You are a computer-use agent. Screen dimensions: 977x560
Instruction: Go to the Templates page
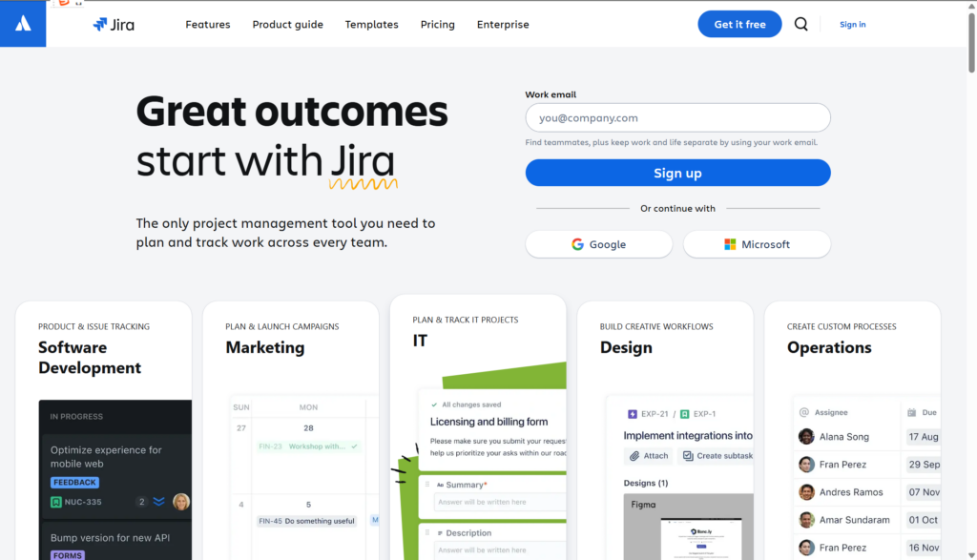371,25
